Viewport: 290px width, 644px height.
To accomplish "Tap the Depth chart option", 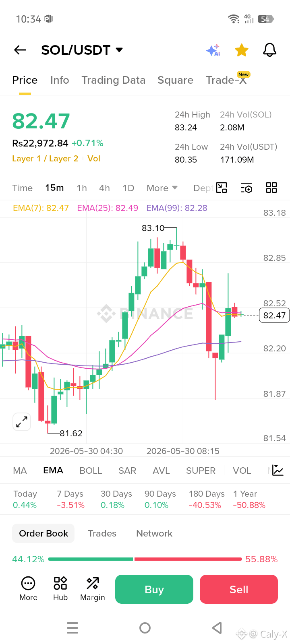I will point(203,188).
